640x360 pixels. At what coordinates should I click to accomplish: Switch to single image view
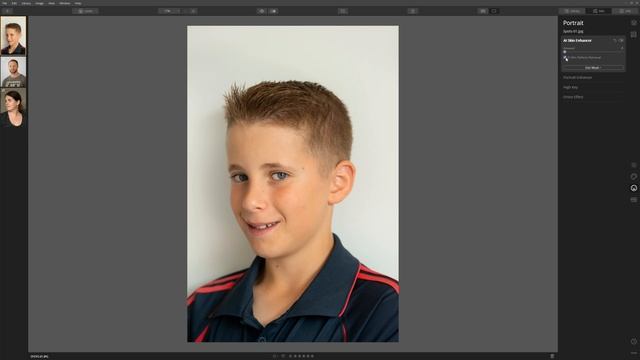pyautogui.click(x=494, y=11)
